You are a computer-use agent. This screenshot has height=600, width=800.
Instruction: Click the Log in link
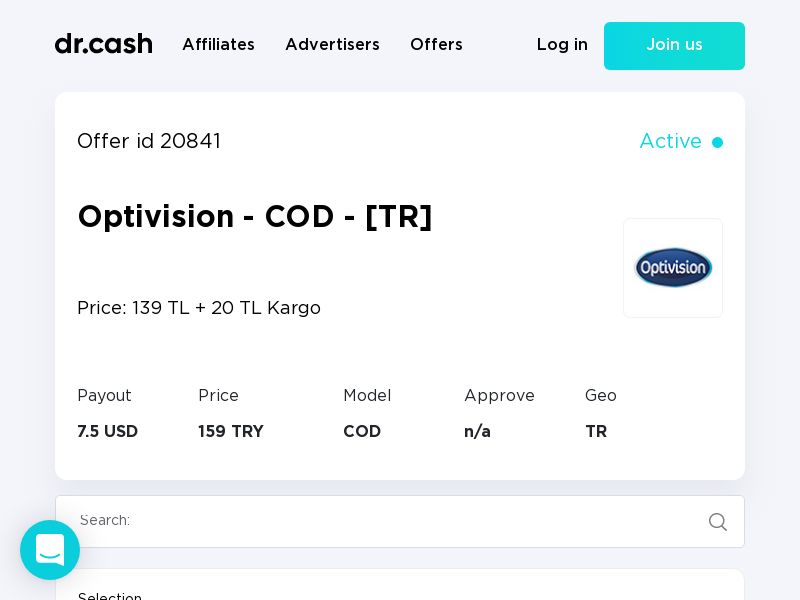coord(562,45)
